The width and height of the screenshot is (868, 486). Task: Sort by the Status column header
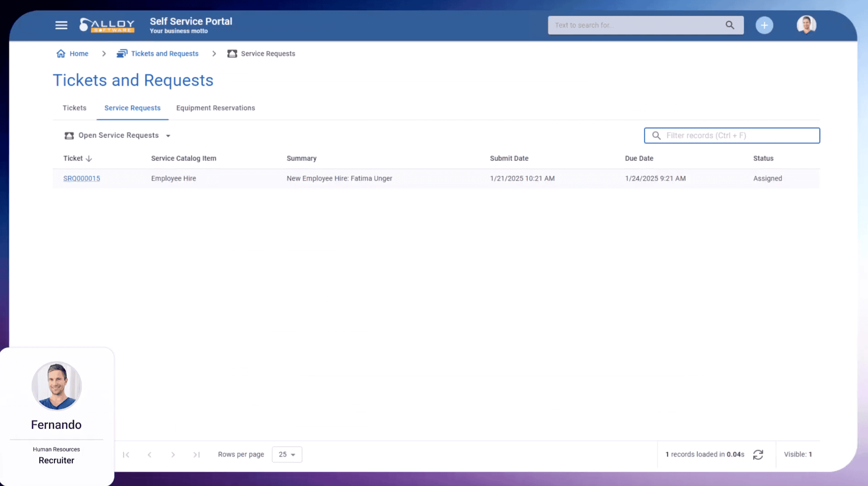[763, 158]
